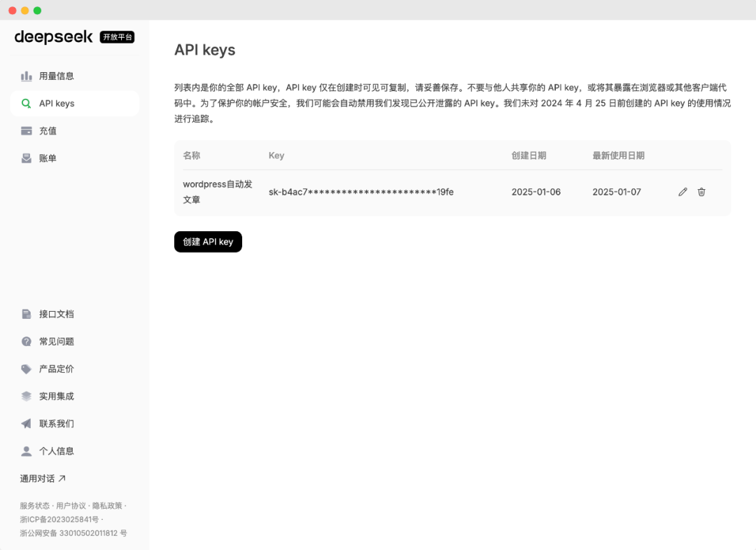Close the window with the red button
The width and height of the screenshot is (756, 550).
(x=13, y=10)
